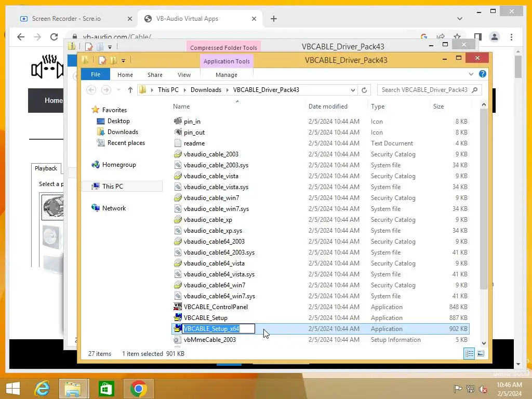
Task: Reload the Chrome page
Action: coord(54,37)
